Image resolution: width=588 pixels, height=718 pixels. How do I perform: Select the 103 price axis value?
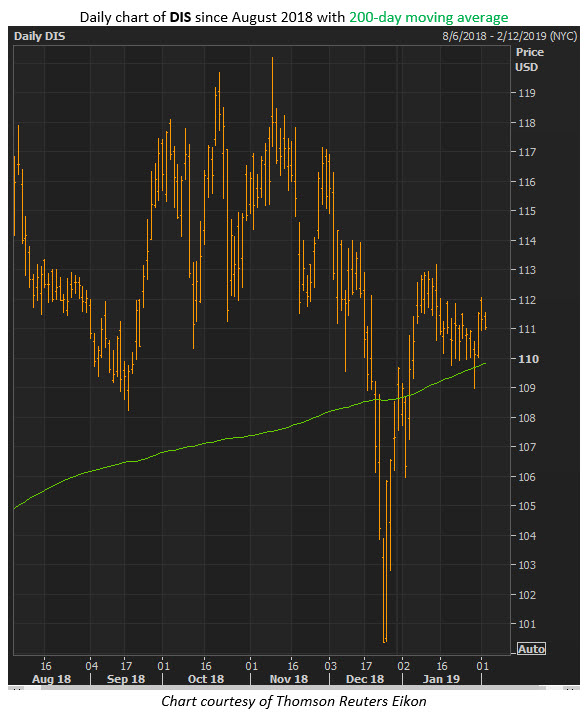527,565
